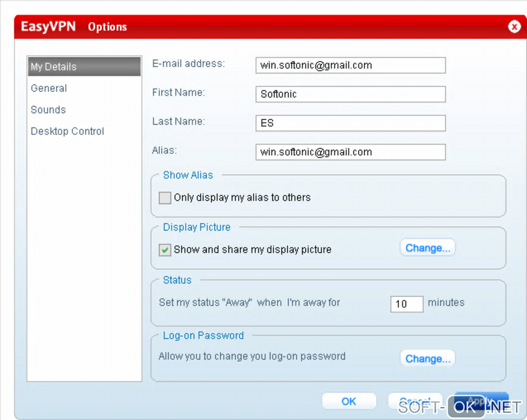Image resolution: width=527 pixels, height=420 pixels.
Task: Click the E-mail address label
Action: click(189, 64)
